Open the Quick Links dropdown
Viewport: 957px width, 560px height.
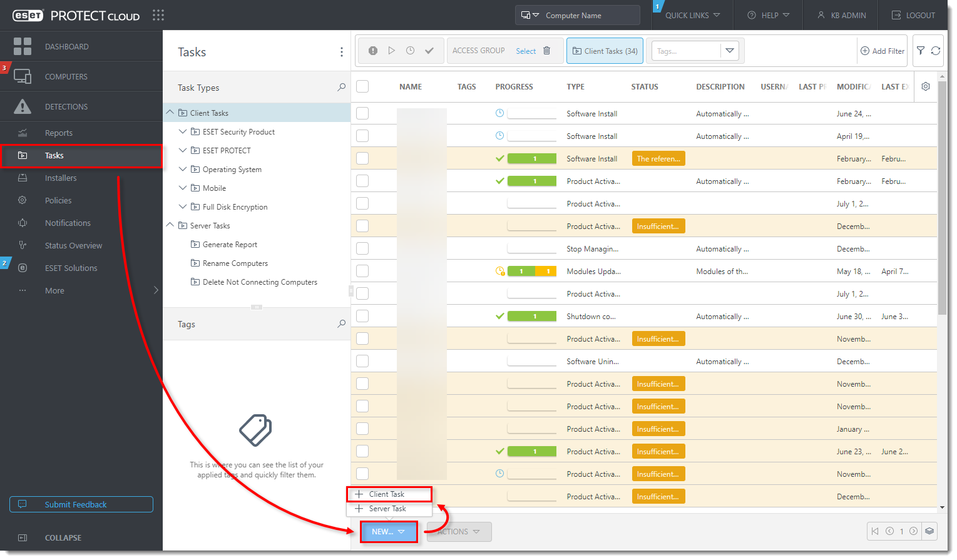(692, 15)
